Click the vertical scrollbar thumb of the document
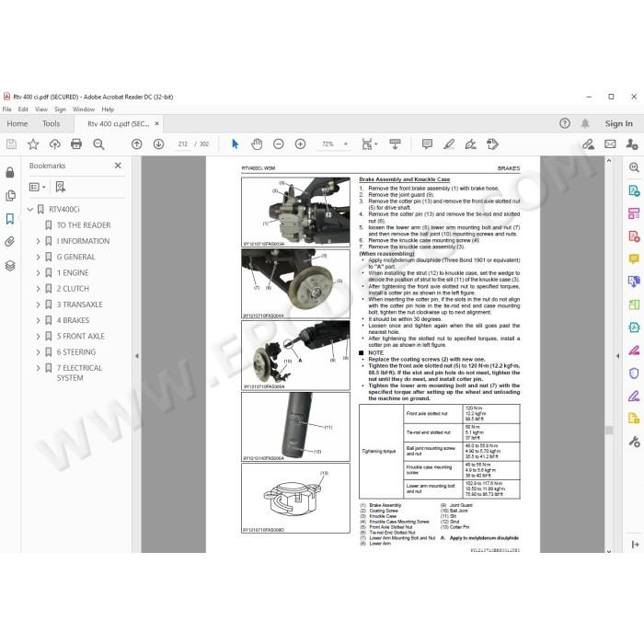644x644 pixels. 609,430
